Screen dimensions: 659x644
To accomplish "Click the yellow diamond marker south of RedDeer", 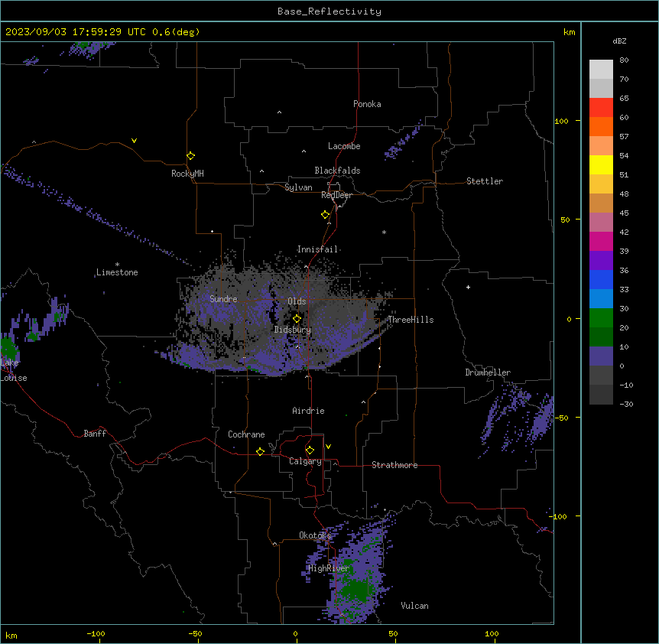I will [x=326, y=215].
